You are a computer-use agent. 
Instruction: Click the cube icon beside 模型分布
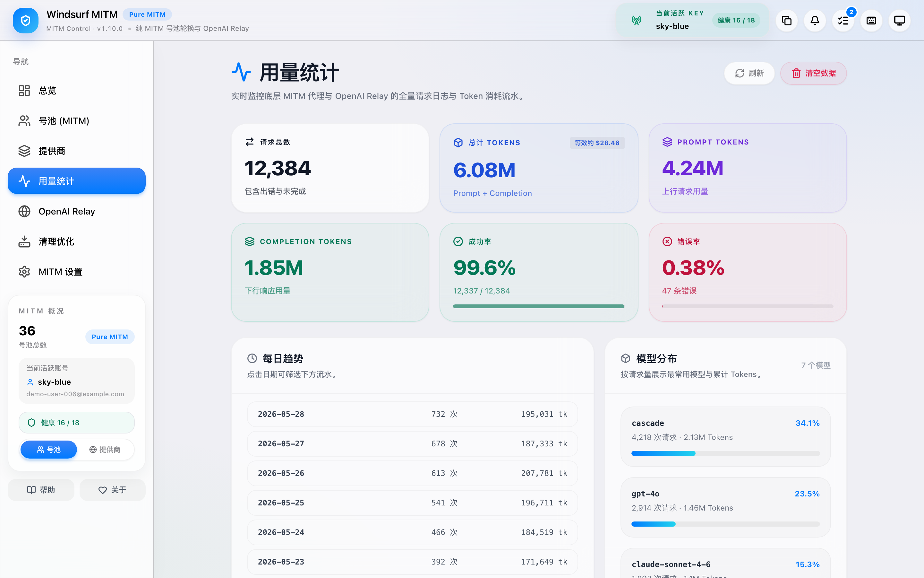(x=625, y=358)
